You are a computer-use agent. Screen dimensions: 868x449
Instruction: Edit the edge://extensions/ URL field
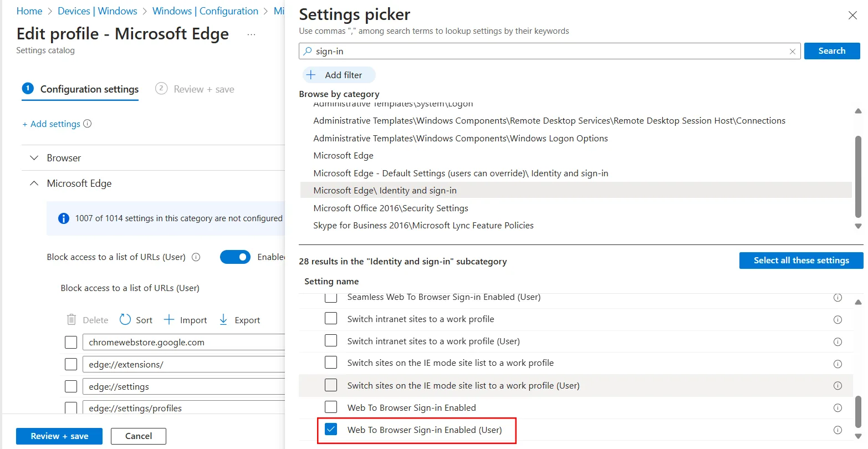point(184,364)
